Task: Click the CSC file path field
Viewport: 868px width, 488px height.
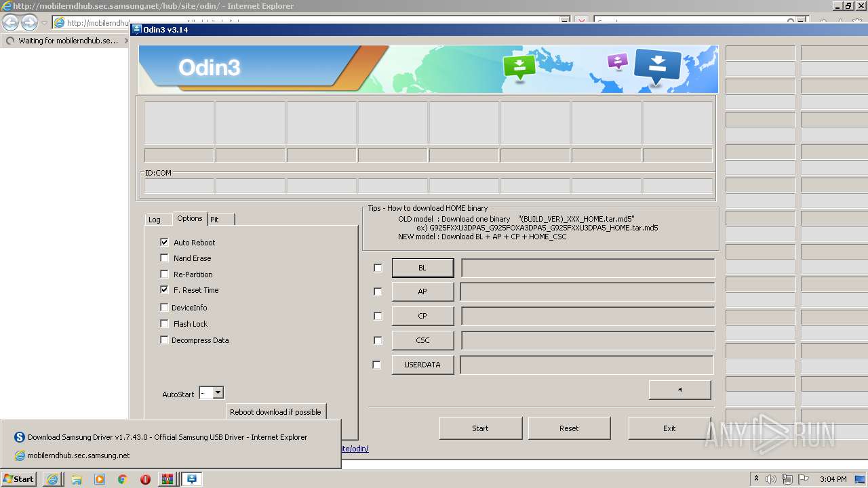Action: point(588,340)
